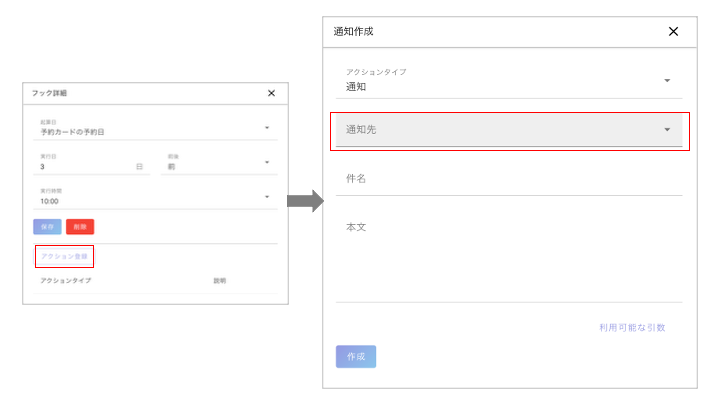Open the 利用可能な引数 link
This screenshot has height=405, width=720.
coord(632,327)
